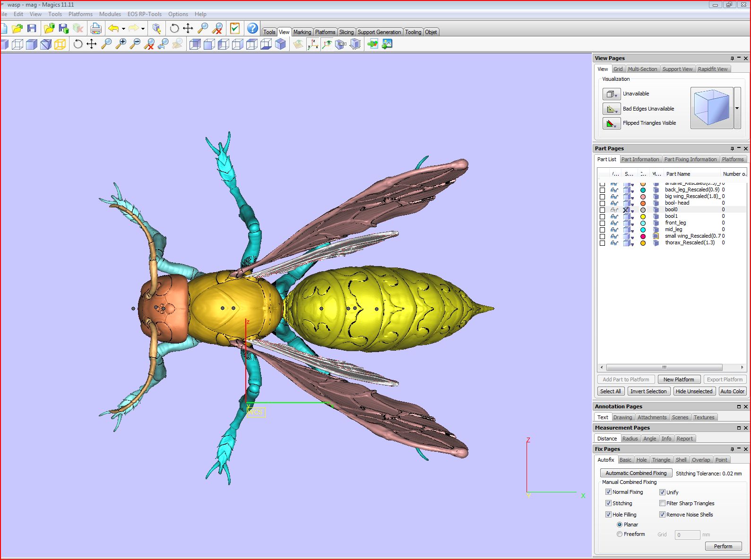Image resolution: width=751 pixels, height=560 pixels.
Task: Enable the Filter Sharp Triangles checkbox
Action: [x=662, y=503]
